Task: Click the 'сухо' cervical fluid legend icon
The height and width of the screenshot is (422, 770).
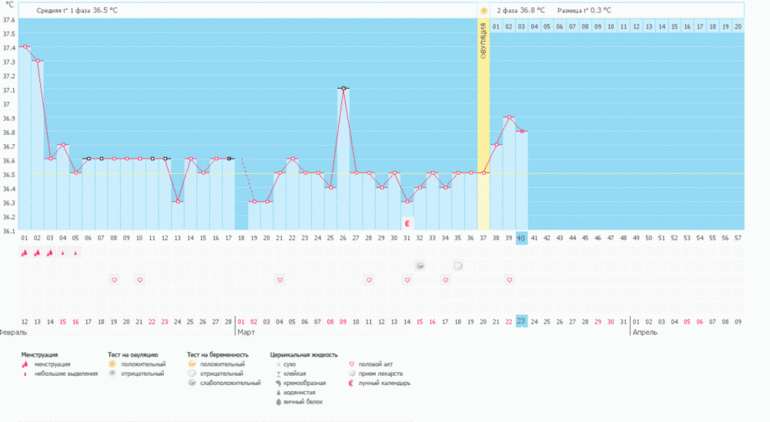Action: point(278,365)
